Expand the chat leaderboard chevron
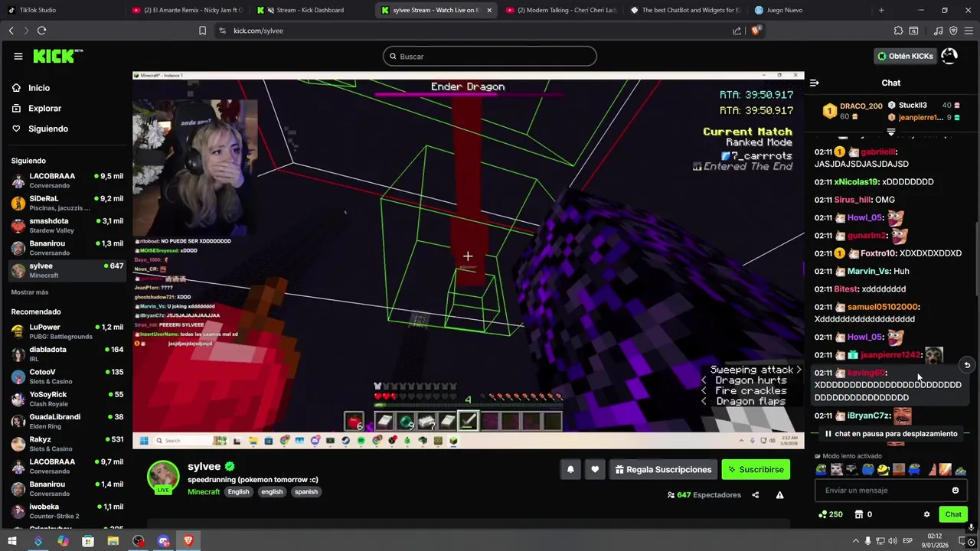Viewport: 980px width, 551px height. pyautogui.click(x=890, y=132)
